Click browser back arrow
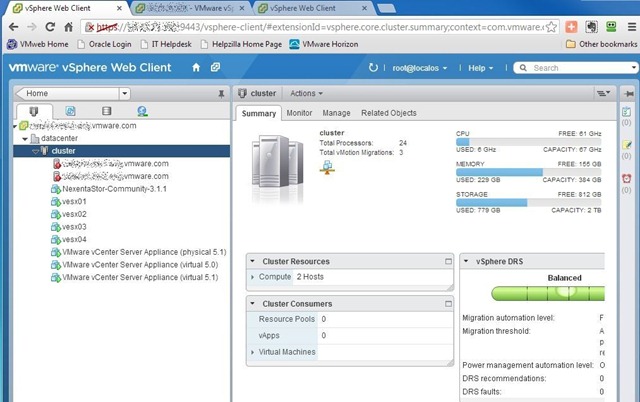 13,27
